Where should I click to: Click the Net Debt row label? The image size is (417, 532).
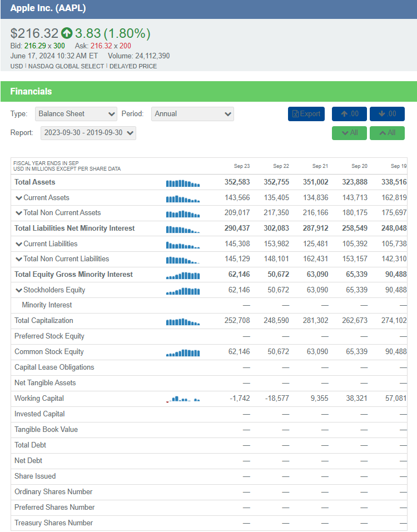click(x=28, y=461)
